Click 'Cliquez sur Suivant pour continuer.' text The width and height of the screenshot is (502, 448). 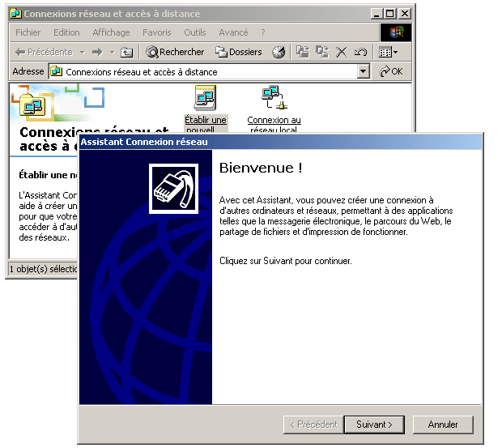(x=286, y=261)
